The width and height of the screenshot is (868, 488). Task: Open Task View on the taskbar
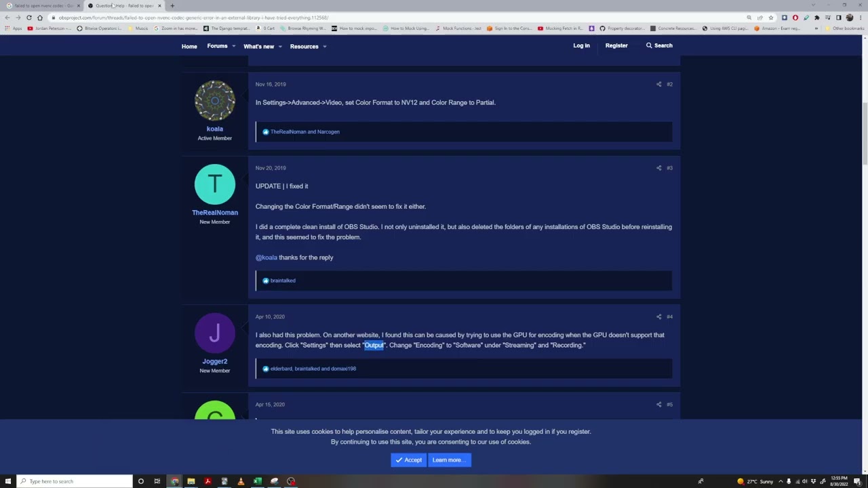[x=157, y=481]
